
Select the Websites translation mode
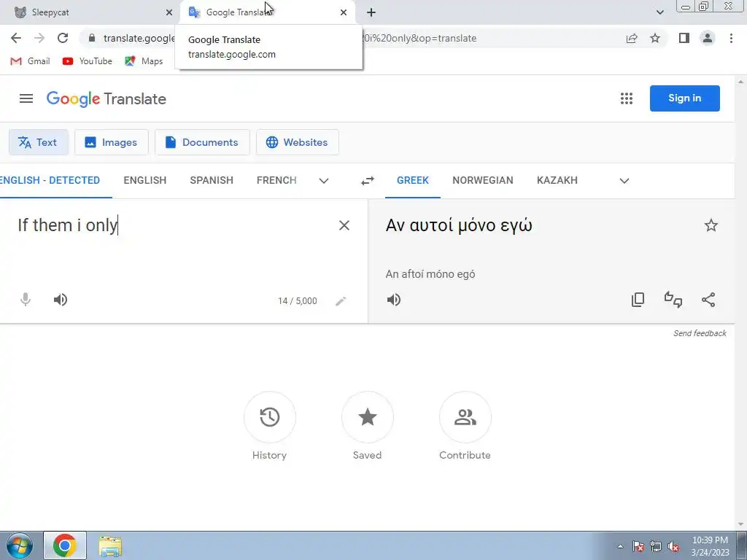point(298,142)
